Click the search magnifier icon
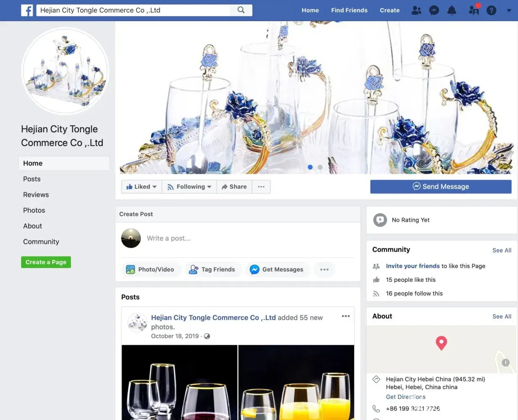Image resolution: width=518 pixels, height=420 pixels. tap(241, 10)
